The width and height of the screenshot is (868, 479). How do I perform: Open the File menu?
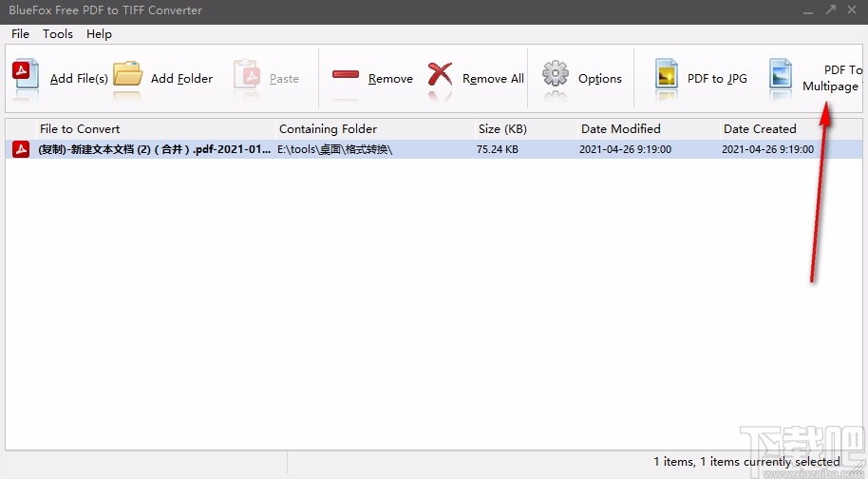[21, 34]
